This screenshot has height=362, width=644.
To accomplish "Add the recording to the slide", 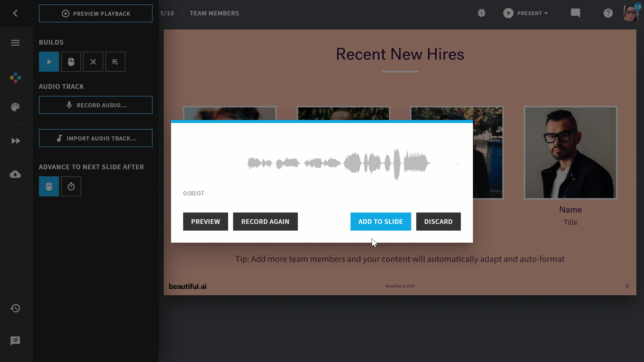I will [x=381, y=222].
